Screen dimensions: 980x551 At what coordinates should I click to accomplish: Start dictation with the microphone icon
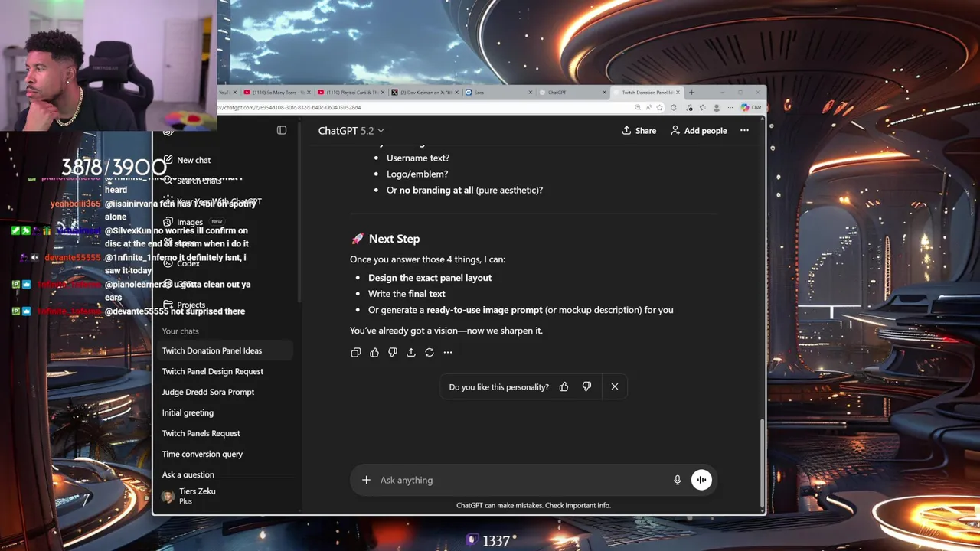677,480
